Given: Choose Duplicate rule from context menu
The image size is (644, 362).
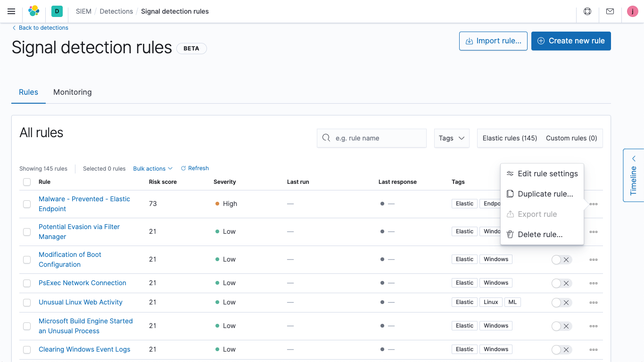Looking at the screenshot, I should pyautogui.click(x=542, y=194).
